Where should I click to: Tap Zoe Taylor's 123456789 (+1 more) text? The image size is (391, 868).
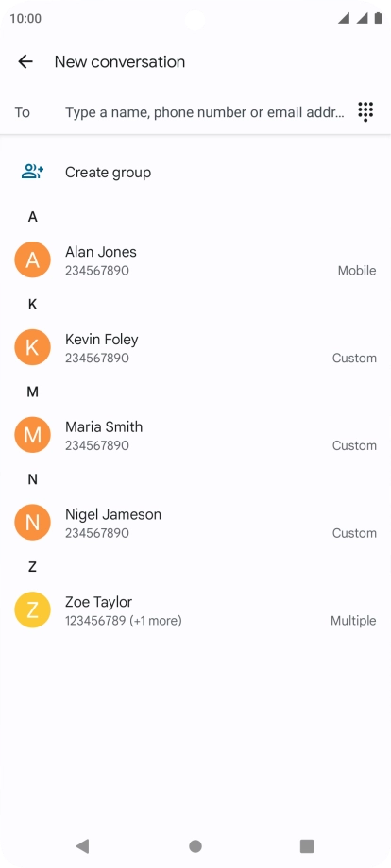[x=124, y=621]
